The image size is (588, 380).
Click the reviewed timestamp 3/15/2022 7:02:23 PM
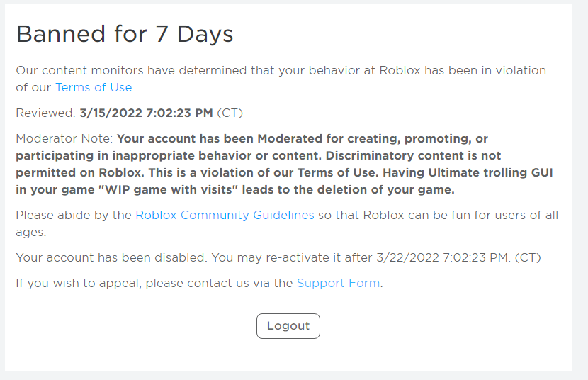coord(146,113)
